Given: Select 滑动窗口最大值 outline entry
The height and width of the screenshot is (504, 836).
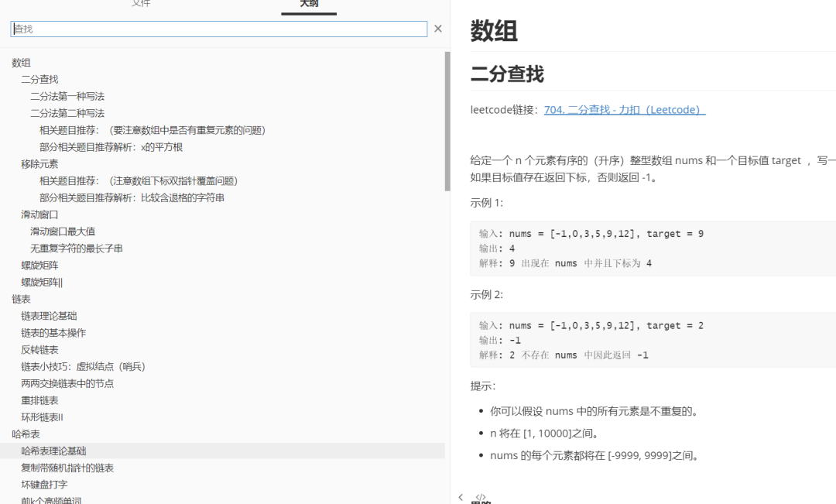Looking at the screenshot, I should click(x=63, y=231).
